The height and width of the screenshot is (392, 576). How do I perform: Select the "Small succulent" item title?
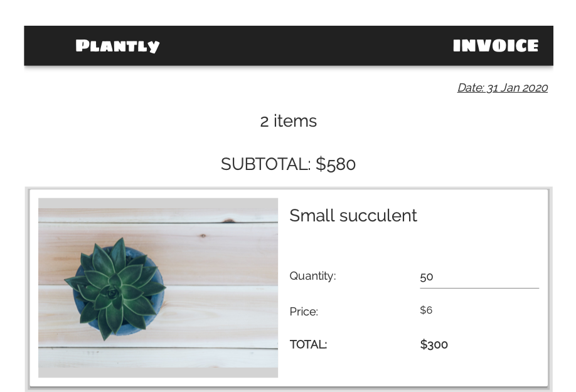click(353, 216)
